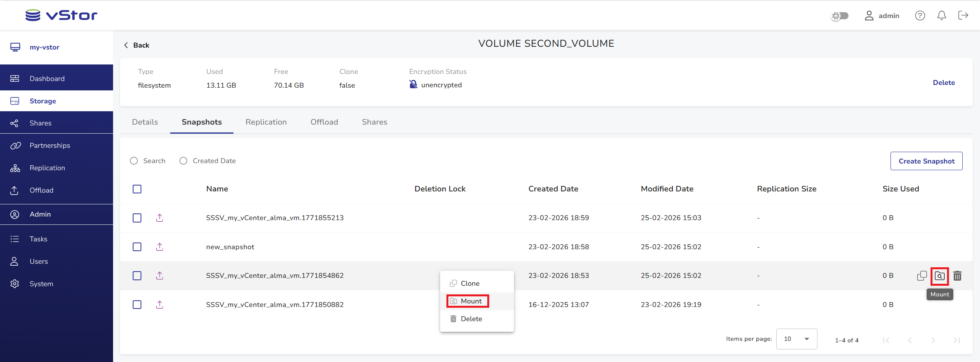Open the admin user menu

tap(882, 16)
